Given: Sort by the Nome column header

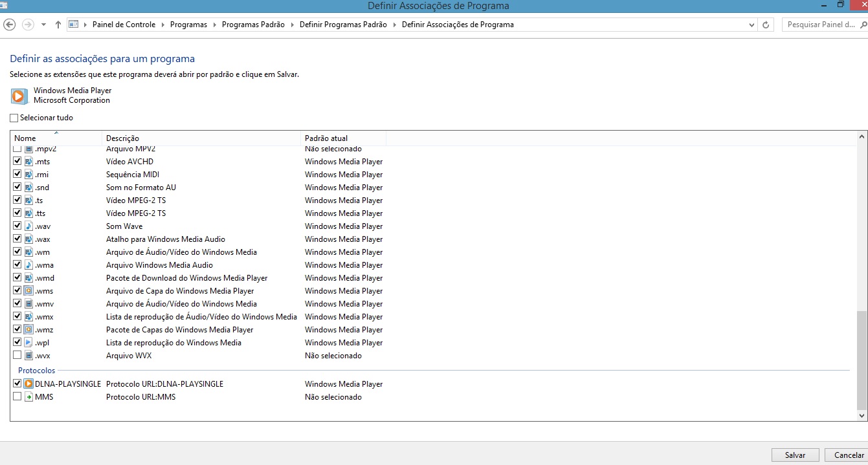Looking at the screenshot, I should [56, 138].
